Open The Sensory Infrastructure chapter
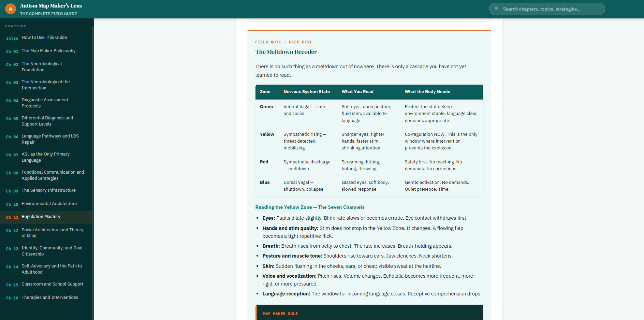The height and width of the screenshot is (320, 644). point(46,190)
